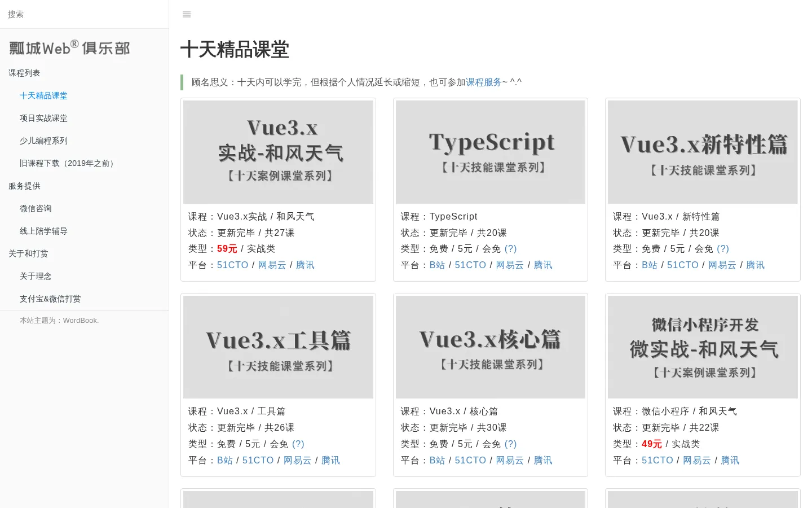Open the Vue3.x 实战-和风天气 course thumbnail
This screenshot has height=508, width=812.
point(278,152)
